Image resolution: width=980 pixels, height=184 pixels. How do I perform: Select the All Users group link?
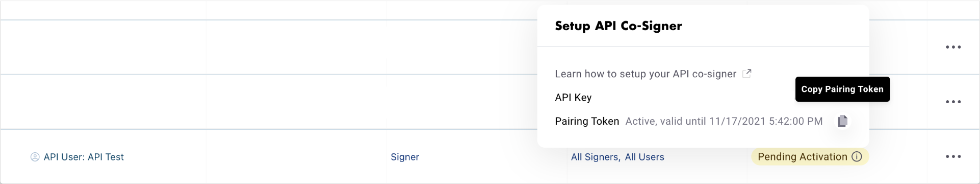point(644,157)
